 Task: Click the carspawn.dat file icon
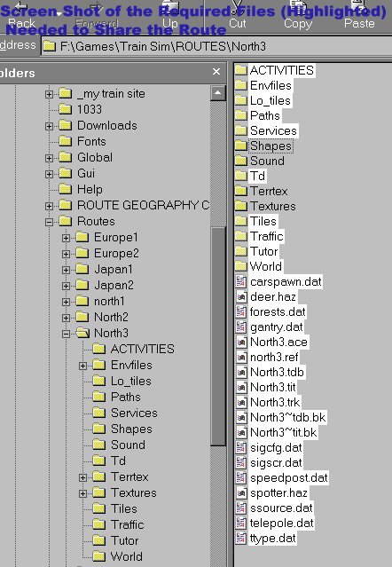[x=241, y=281]
